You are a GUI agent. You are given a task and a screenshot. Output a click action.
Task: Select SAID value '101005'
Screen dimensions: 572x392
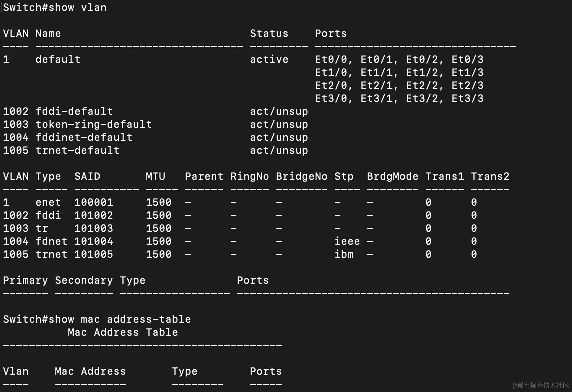94,254
